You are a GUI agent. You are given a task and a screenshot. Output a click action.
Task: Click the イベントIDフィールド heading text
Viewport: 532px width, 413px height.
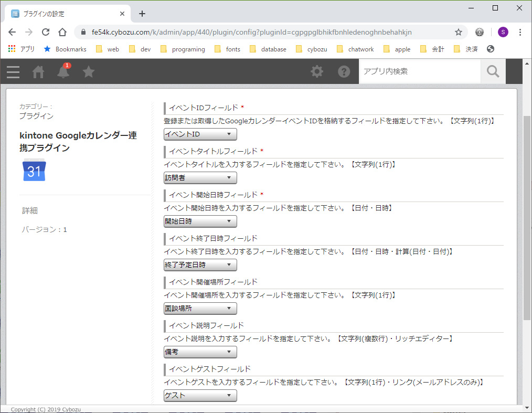click(x=204, y=108)
